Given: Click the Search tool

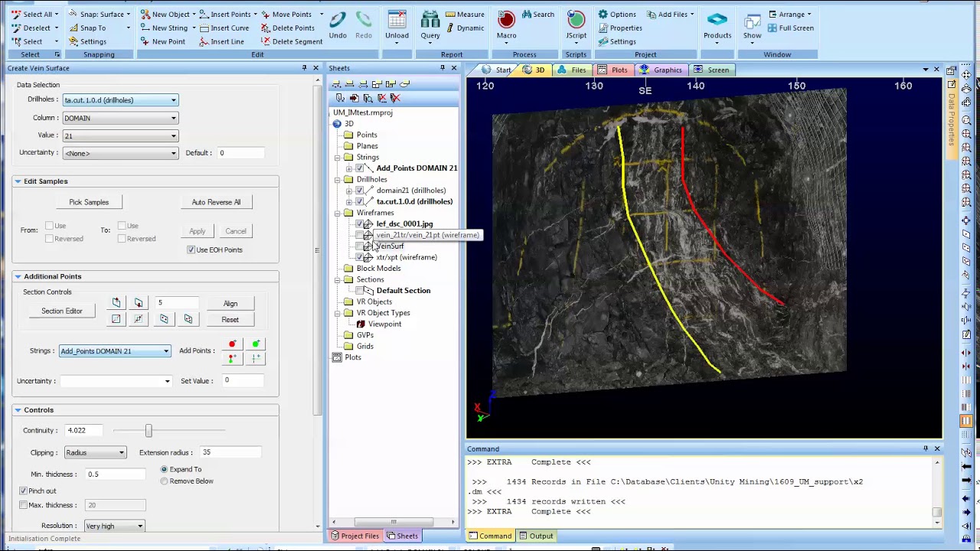Looking at the screenshot, I should 537,15.
